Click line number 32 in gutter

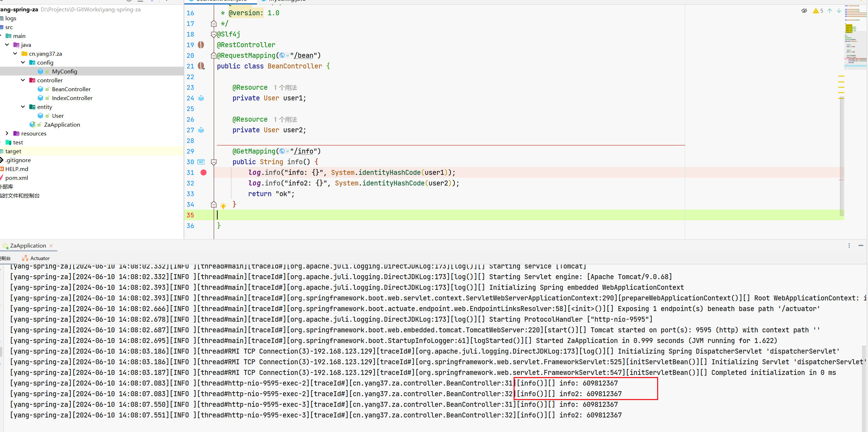pyautogui.click(x=190, y=183)
